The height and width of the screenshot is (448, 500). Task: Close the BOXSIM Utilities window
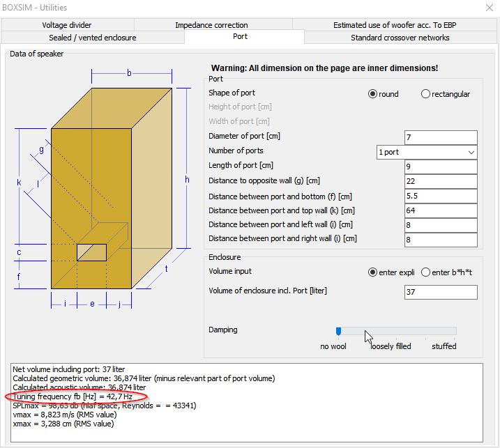pyautogui.click(x=489, y=8)
